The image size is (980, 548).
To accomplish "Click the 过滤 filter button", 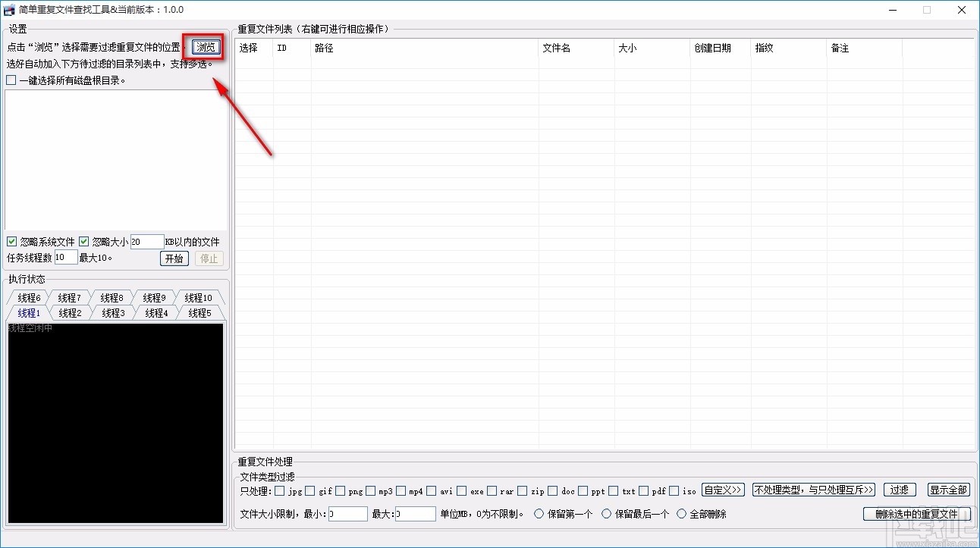I will coord(899,490).
